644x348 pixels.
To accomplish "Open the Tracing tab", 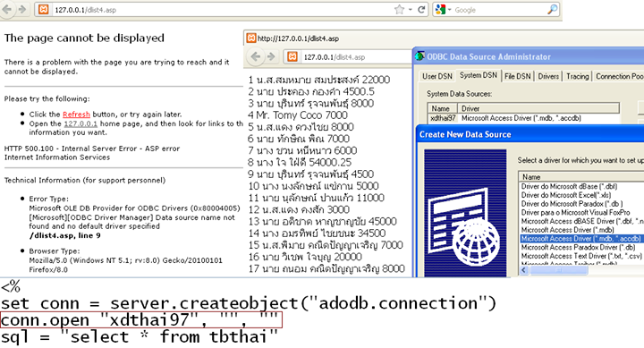I will coord(577,76).
